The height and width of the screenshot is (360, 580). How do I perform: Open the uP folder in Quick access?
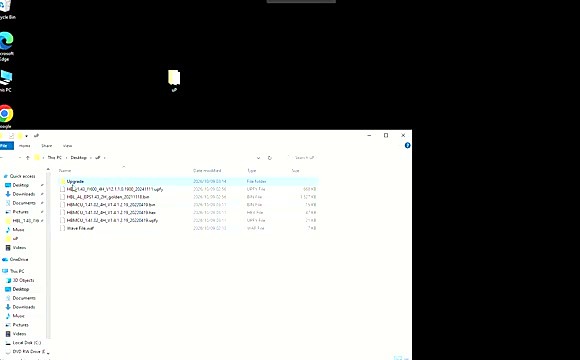[x=15, y=239]
